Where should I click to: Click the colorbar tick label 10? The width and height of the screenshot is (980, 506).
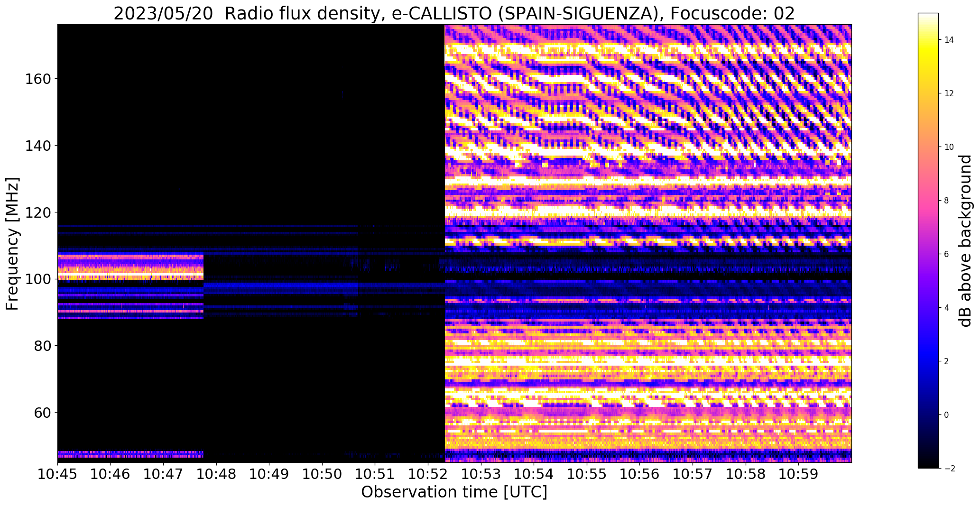point(949,147)
